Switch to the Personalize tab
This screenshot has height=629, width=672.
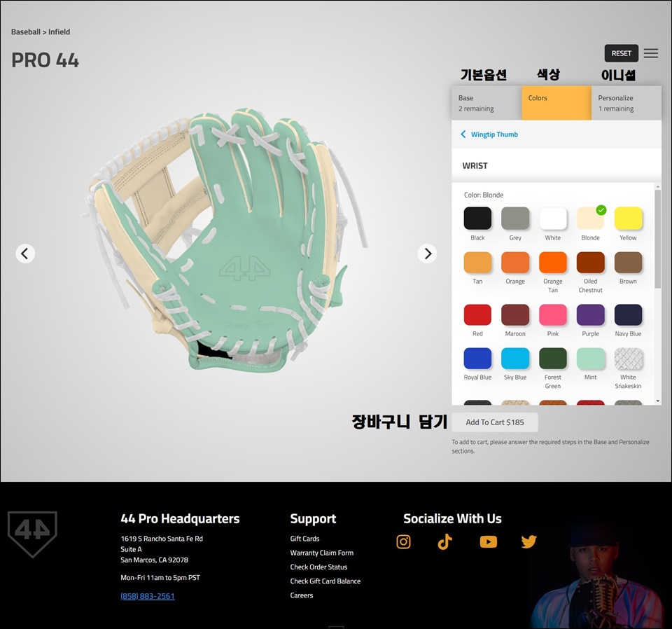tap(626, 103)
